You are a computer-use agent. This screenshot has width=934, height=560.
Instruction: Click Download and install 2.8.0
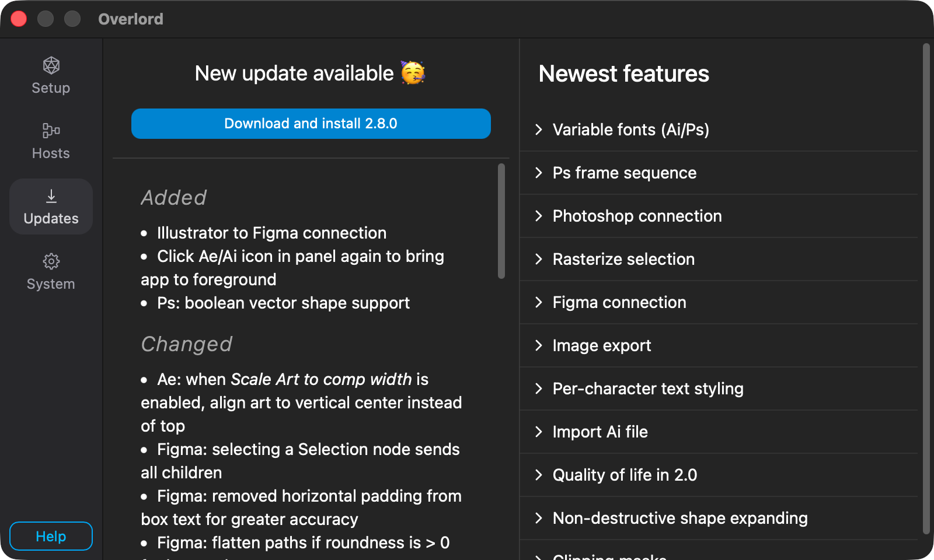click(x=311, y=124)
